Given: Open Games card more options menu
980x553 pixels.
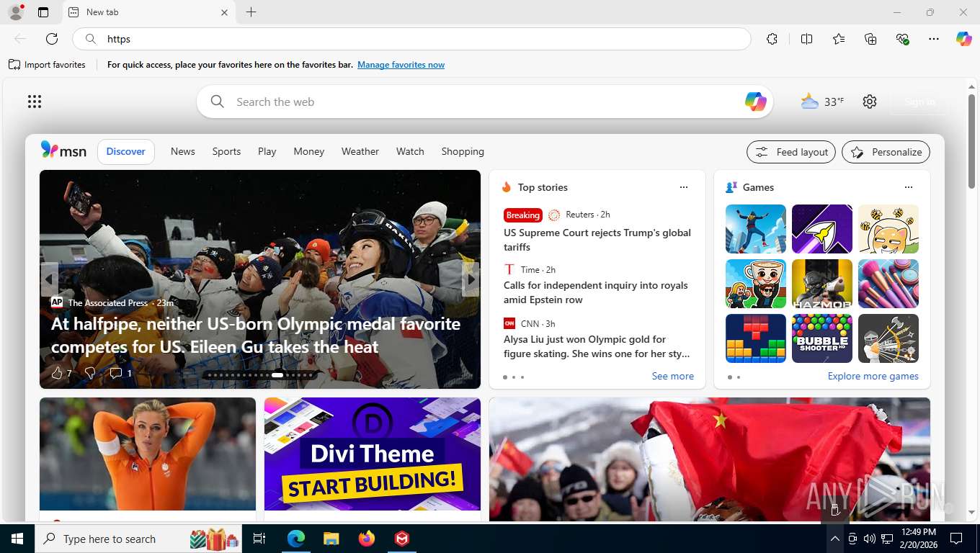Looking at the screenshot, I should 909,187.
